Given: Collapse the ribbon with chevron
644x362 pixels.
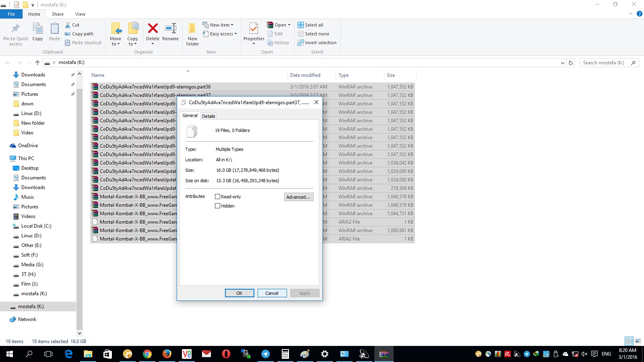Looking at the screenshot, I should tap(631, 14).
